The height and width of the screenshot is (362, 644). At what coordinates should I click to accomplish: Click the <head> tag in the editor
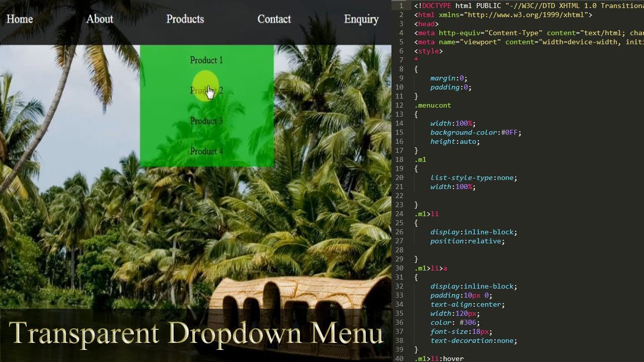[427, 24]
